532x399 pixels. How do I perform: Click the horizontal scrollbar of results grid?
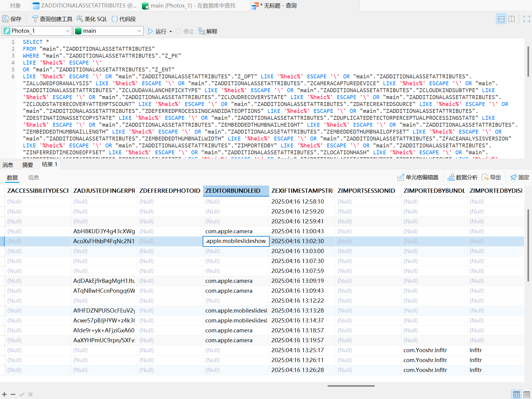pos(351,386)
